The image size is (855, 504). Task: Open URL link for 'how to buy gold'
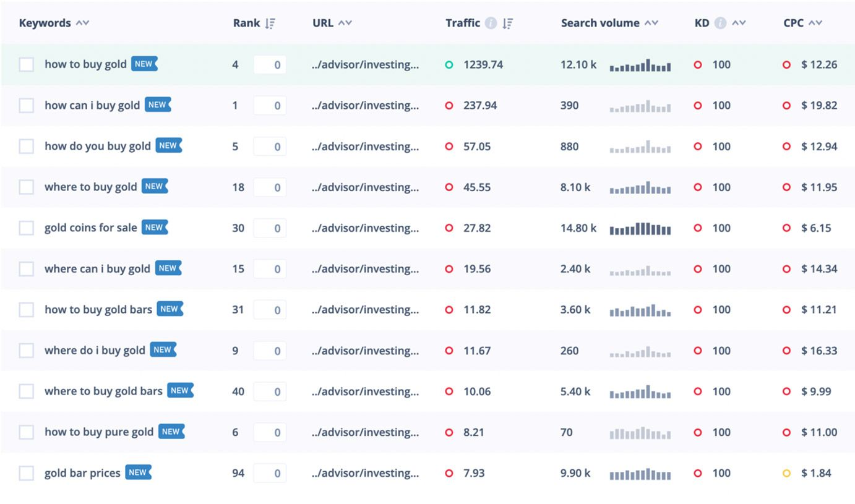(x=365, y=64)
